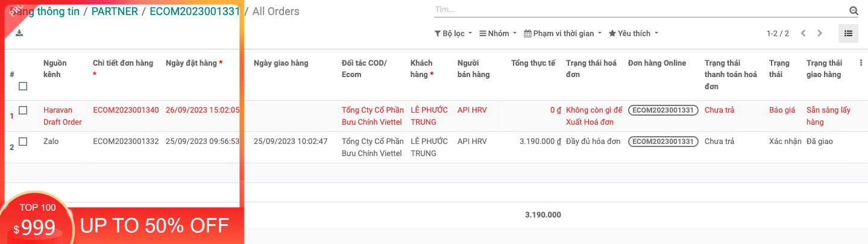The image size is (868, 244).
Task: Go to next page arrow
Action: (x=820, y=33)
